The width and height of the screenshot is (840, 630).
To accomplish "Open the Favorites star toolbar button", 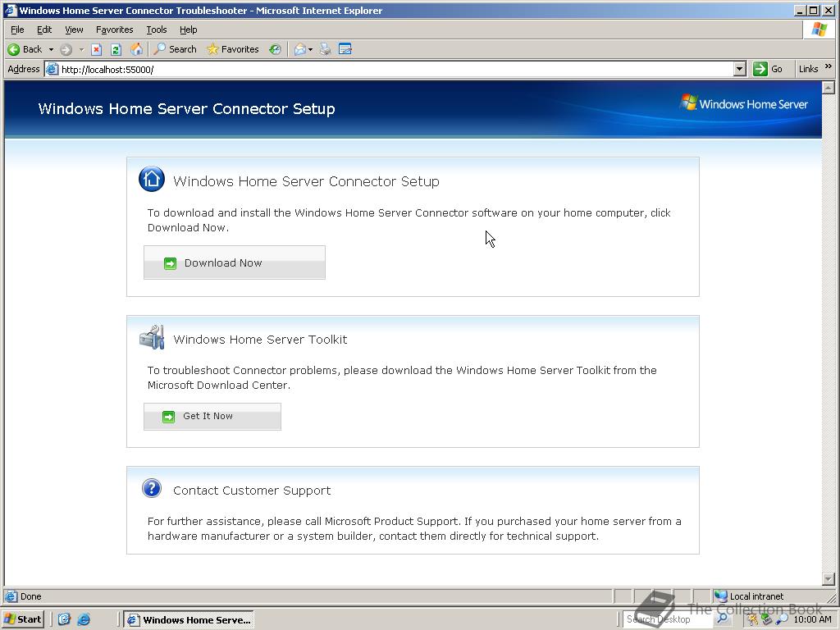I will (x=233, y=49).
